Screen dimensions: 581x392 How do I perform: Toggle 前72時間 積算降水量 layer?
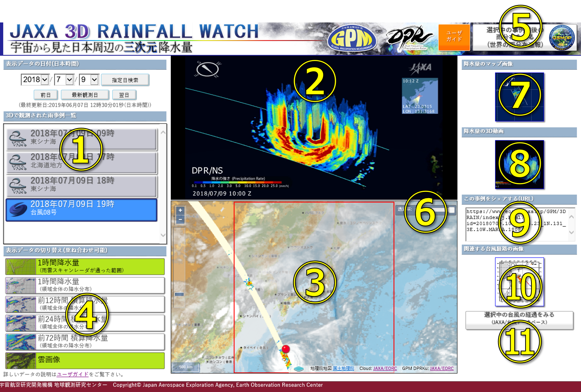pos(85,342)
